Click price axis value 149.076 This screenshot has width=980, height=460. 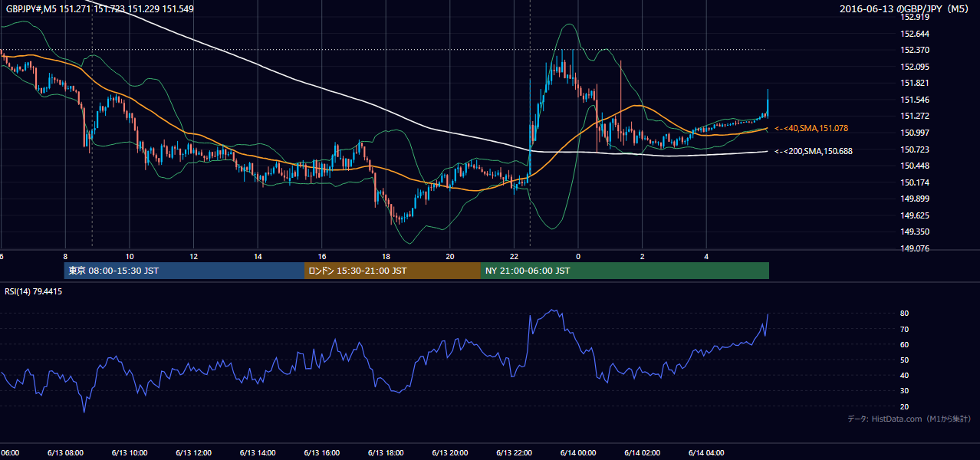pos(914,248)
